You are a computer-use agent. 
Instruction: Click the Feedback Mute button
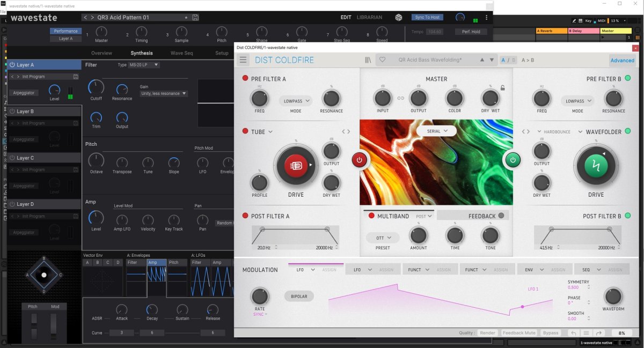(x=519, y=333)
